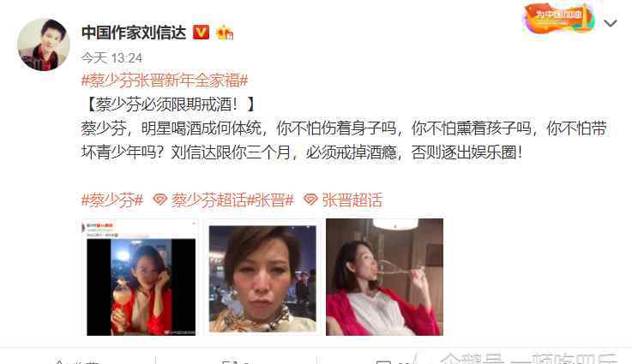The height and width of the screenshot is (364, 632).
Task: Open the #蔡少芬# hashtag topic
Action: click(x=112, y=200)
